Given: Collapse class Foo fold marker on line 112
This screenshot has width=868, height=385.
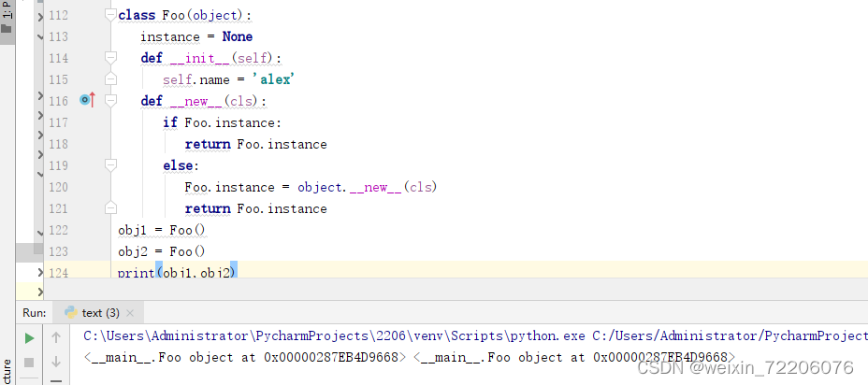Looking at the screenshot, I should click(x=110, y=15).
